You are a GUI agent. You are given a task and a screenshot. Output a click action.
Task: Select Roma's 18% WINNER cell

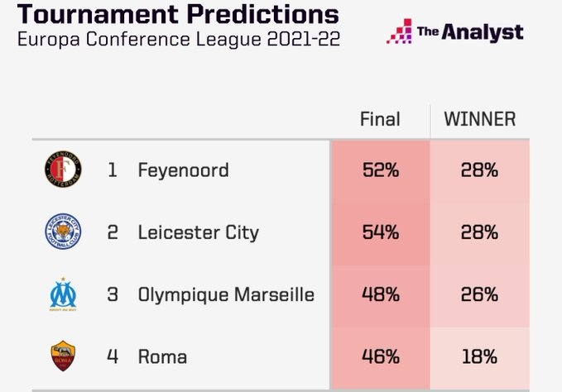pos(480,357)
